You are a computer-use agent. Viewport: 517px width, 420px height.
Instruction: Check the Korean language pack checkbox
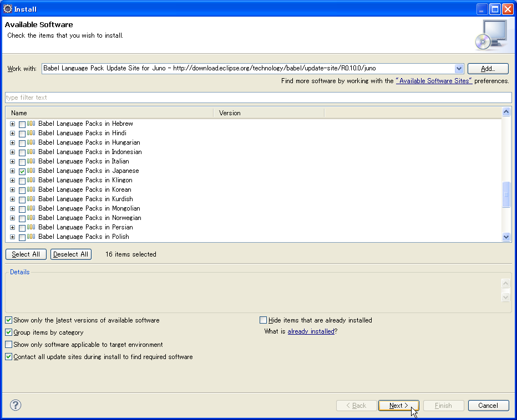coord(22,191)
